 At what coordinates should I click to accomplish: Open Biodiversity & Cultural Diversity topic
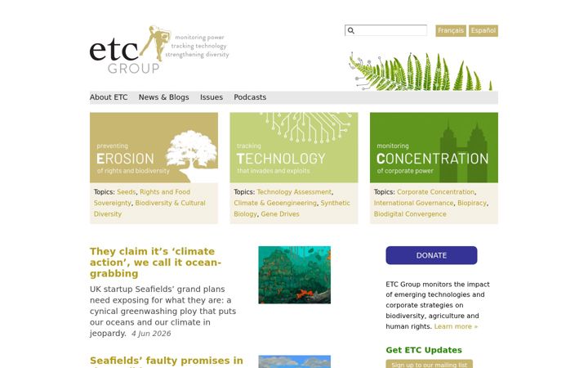[x=170, y=203]
